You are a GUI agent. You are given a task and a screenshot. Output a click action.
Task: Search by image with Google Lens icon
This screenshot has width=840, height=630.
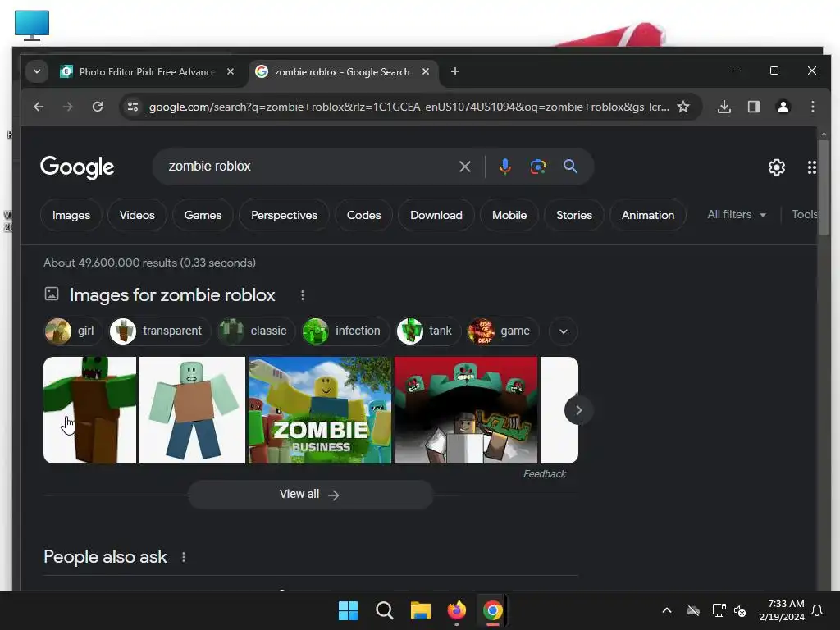tap(538, 167)
